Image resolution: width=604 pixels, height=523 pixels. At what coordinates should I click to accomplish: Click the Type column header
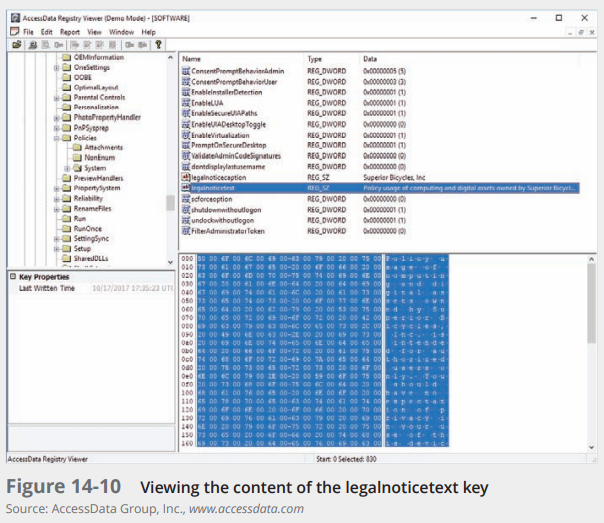click(x=330, y=59)
